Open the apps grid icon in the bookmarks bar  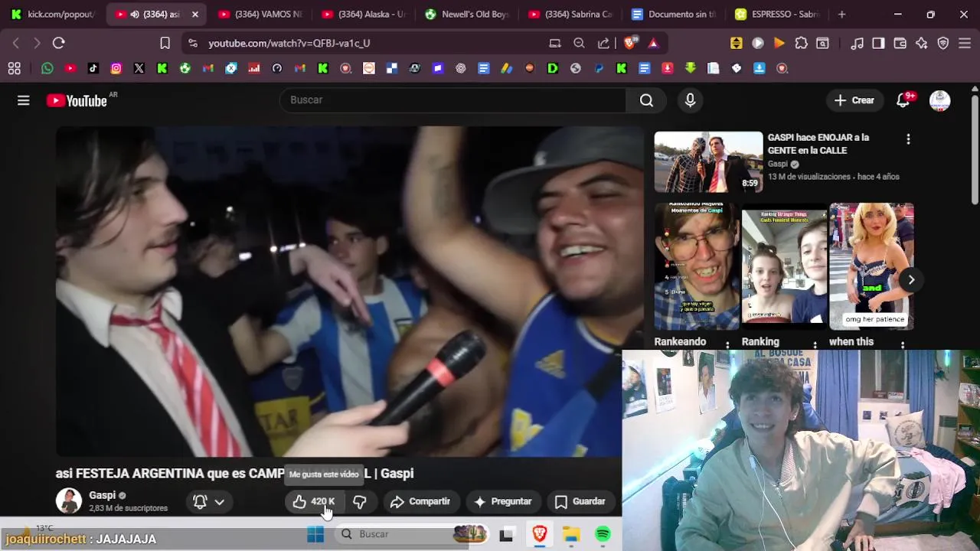[14, 68]
